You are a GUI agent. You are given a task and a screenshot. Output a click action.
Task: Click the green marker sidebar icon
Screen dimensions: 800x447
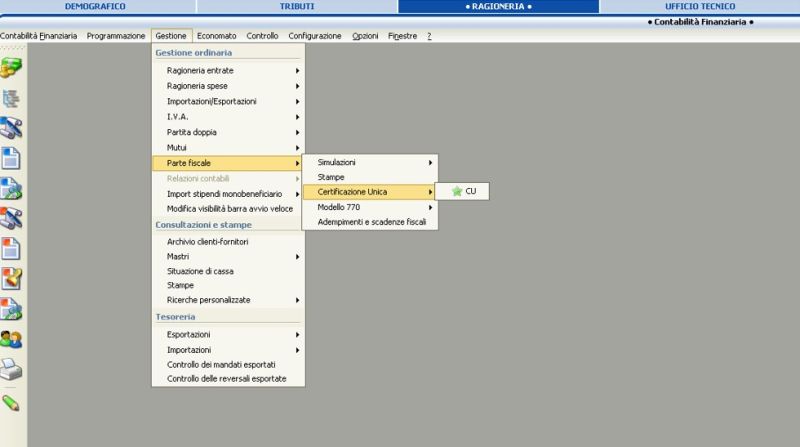point(11,403)
